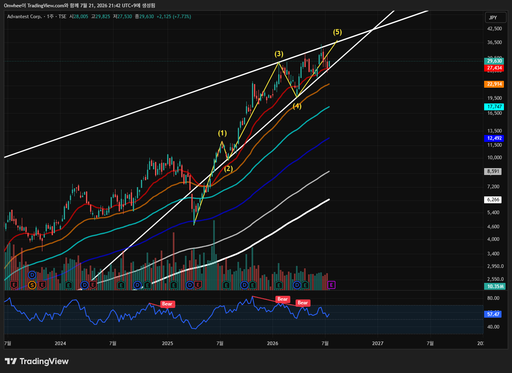Viewport: 512px width, 373px height.
Task: Click the TradingView logo
Action: (37, 361)
